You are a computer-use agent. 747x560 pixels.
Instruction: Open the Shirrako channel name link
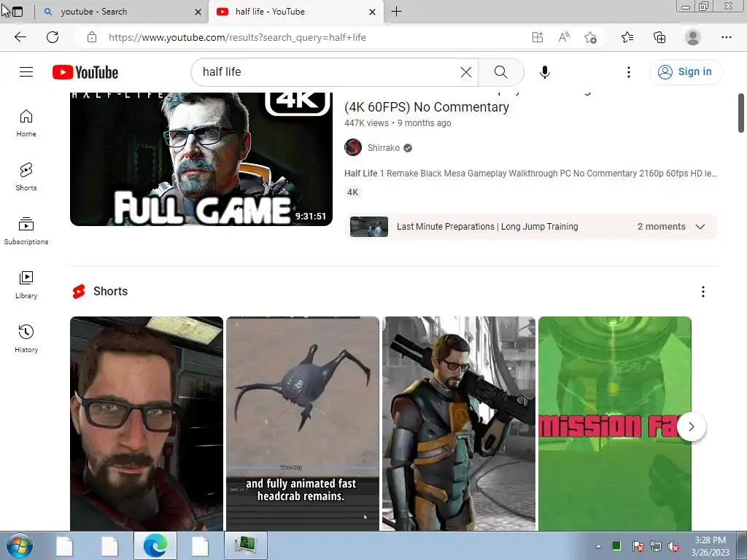tap(384, 147)
